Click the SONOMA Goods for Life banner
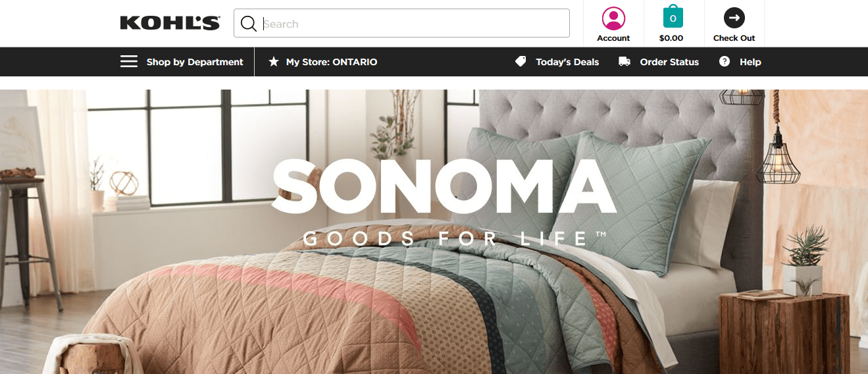 point(434,232)
